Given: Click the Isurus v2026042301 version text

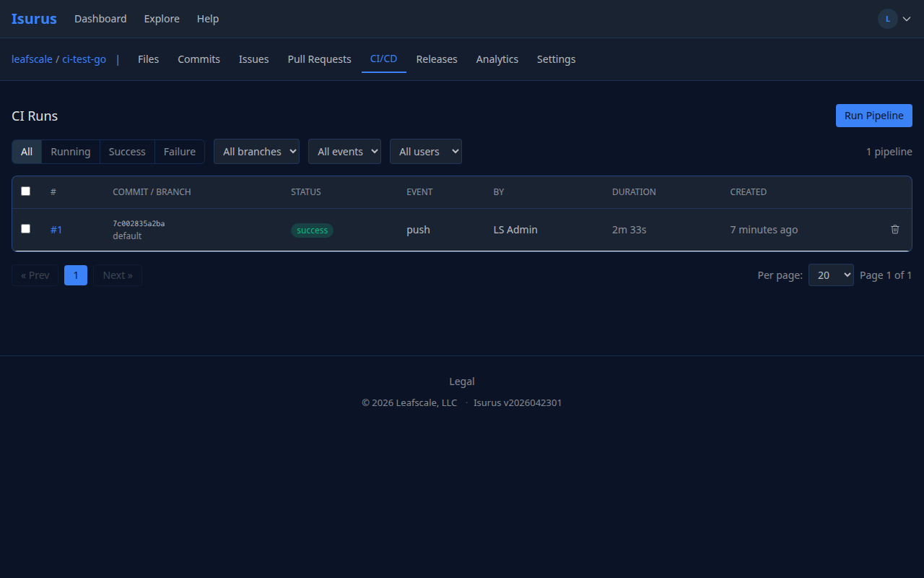Looking at the screenshot, I should point(518,403).
